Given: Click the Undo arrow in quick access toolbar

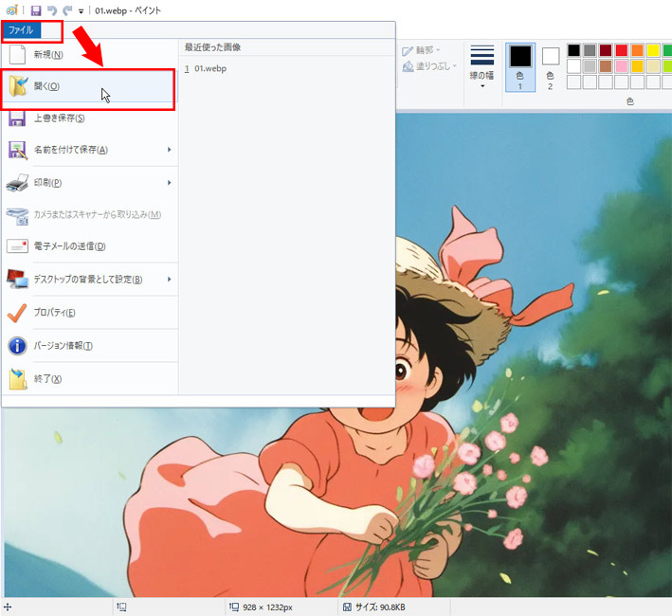Looking at the screenshot, I should [x=52, y=10].
